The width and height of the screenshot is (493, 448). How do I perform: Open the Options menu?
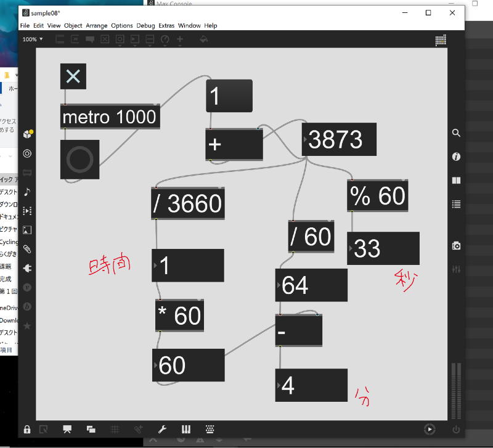tap(121, 25)
